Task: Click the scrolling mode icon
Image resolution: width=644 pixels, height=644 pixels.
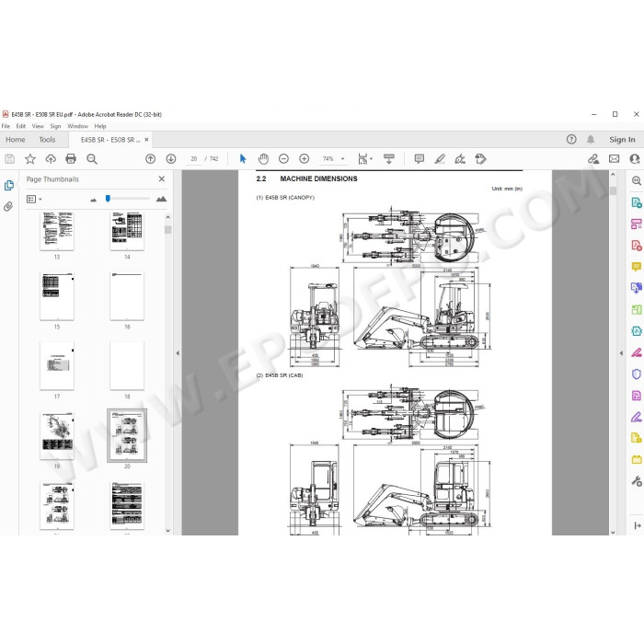Action: point(388,158)
